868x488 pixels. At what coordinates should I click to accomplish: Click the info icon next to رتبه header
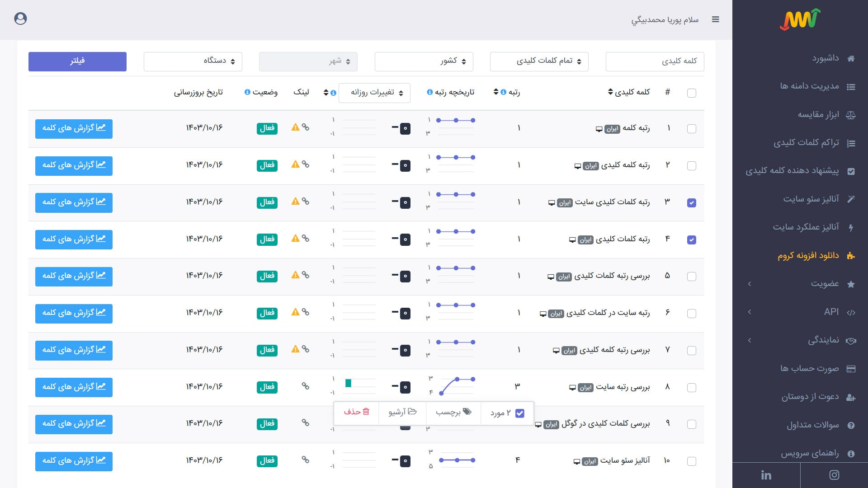pos(503,92)
